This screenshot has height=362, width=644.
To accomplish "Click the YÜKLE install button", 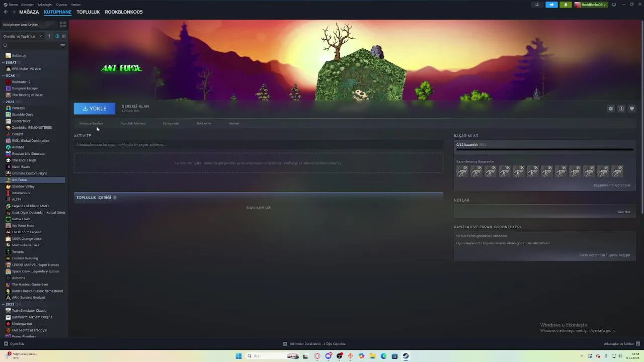I will (x=95, y=109).
